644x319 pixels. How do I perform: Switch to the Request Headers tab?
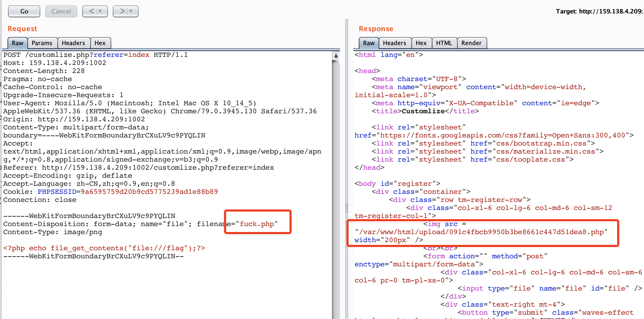(x=73, y=43)
